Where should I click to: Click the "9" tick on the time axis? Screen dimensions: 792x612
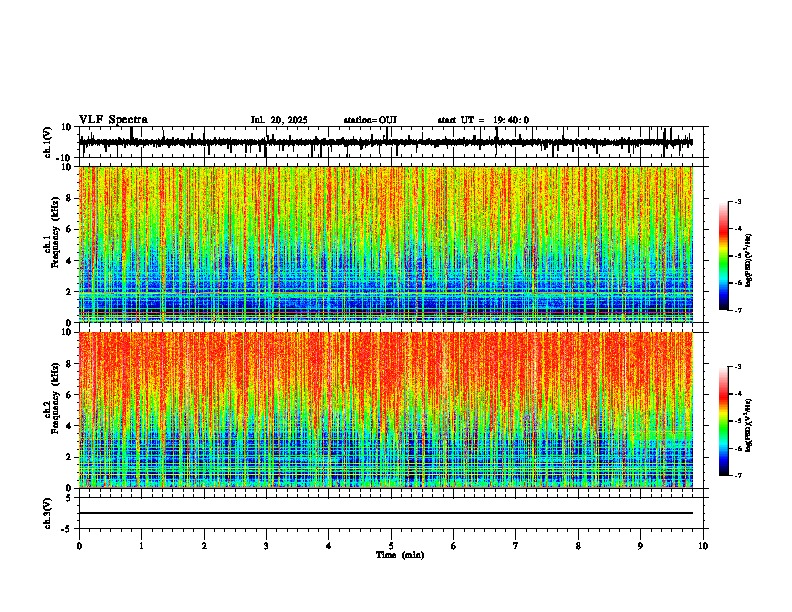click(x=640, y=546)
